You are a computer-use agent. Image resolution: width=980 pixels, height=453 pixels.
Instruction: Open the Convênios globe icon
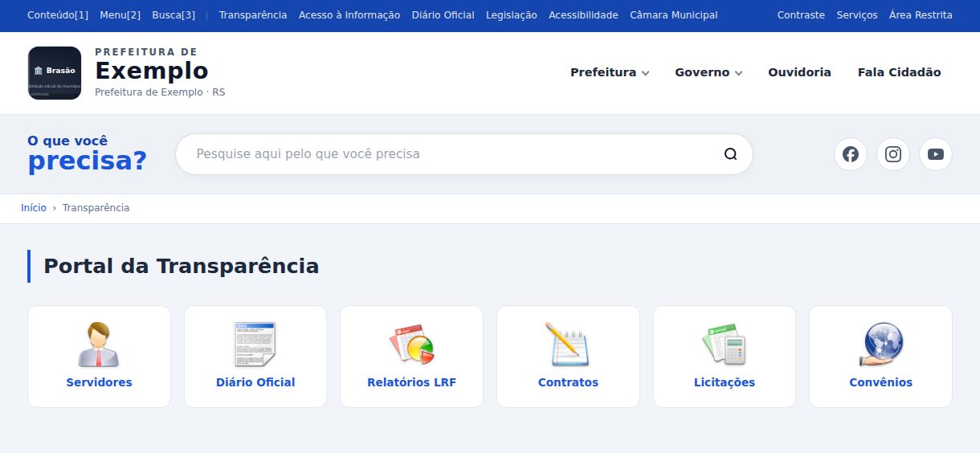coord(880,345)
